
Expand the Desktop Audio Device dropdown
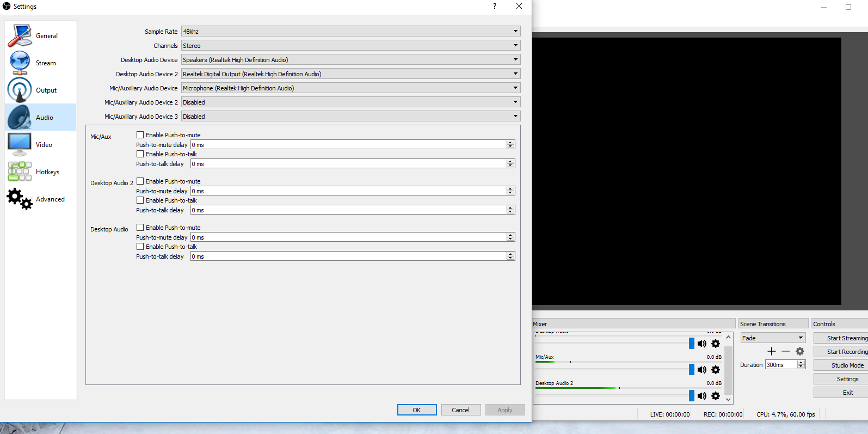coord(350,60)
